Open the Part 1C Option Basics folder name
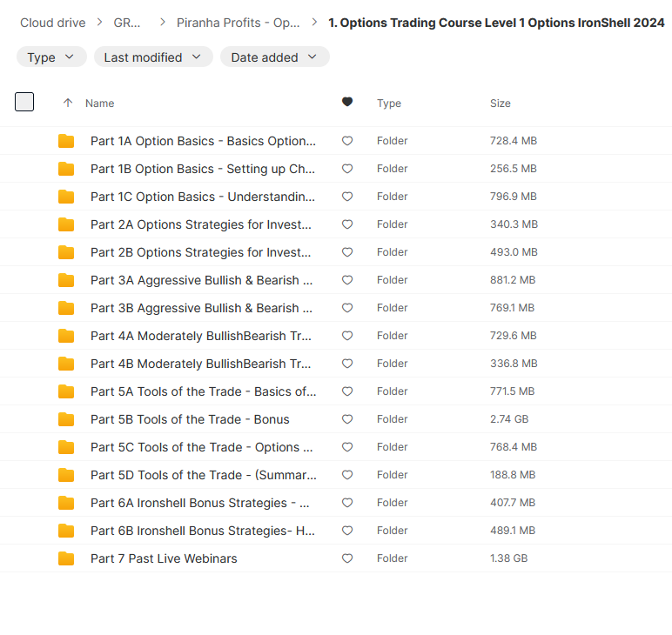This screenshot has height=635, width=672. [x=203, y=197]
